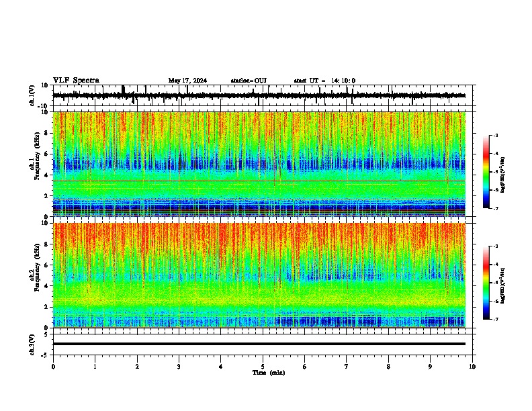Click time axis tick label "3"

click(179, 367)
